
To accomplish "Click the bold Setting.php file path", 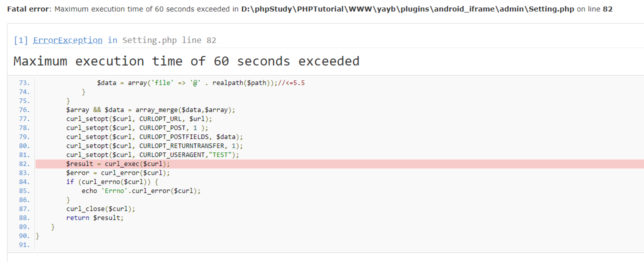I will (x=407, y=9).
